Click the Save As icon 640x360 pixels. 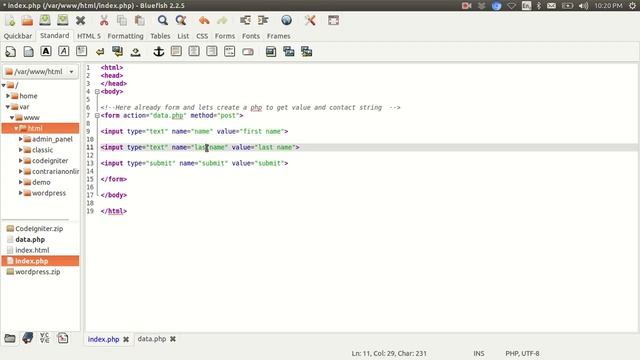click(62, 20)
